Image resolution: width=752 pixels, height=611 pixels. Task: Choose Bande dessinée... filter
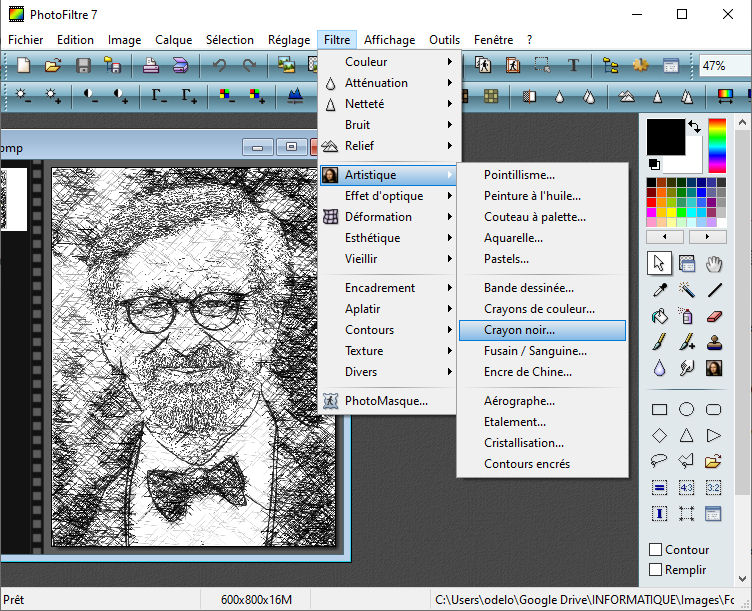(542, 288)
